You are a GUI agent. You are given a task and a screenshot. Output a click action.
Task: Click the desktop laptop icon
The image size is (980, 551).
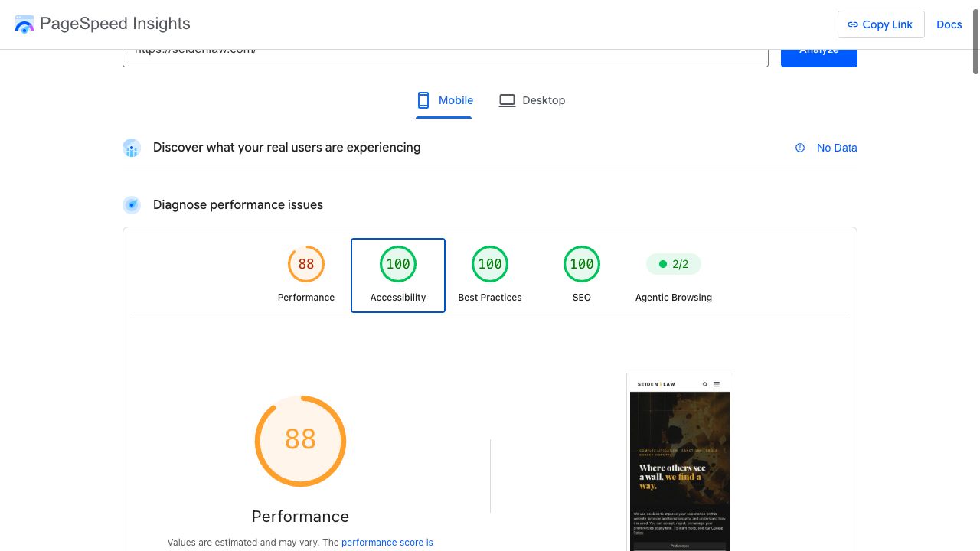click(507, 100)
